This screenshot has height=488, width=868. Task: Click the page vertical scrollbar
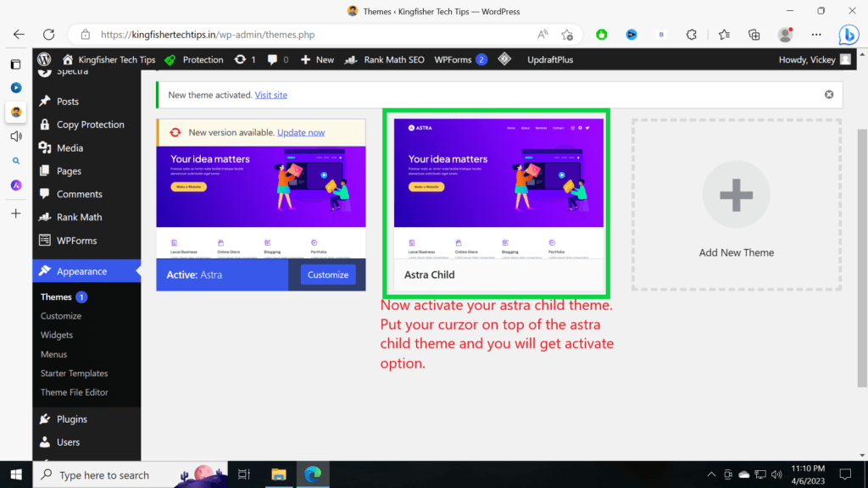click(x=862, y=258)
